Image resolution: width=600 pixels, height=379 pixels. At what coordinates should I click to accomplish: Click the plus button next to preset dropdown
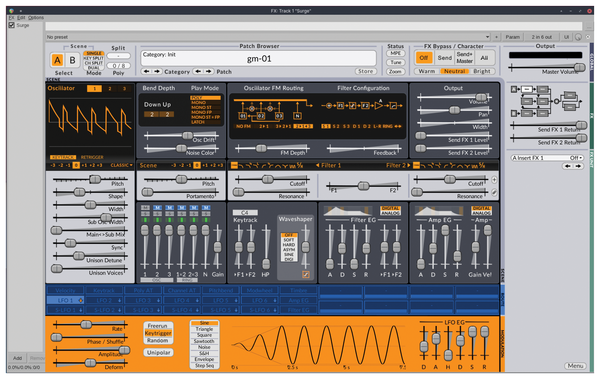496,37
